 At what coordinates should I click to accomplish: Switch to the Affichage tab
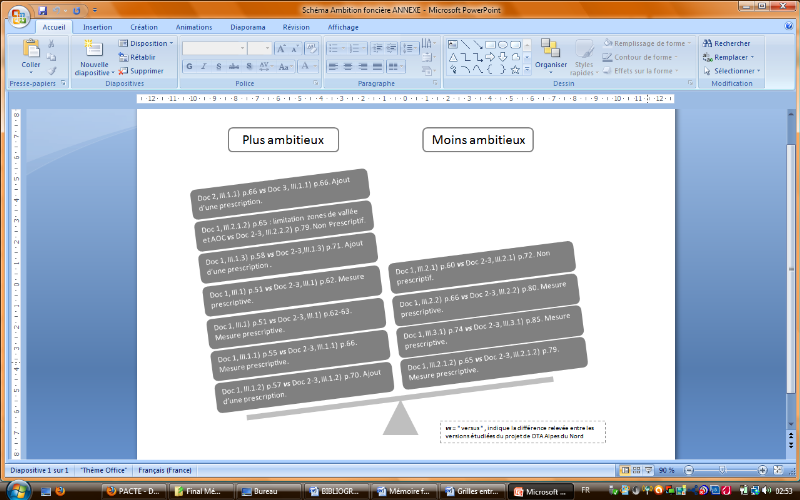point(343,27)
